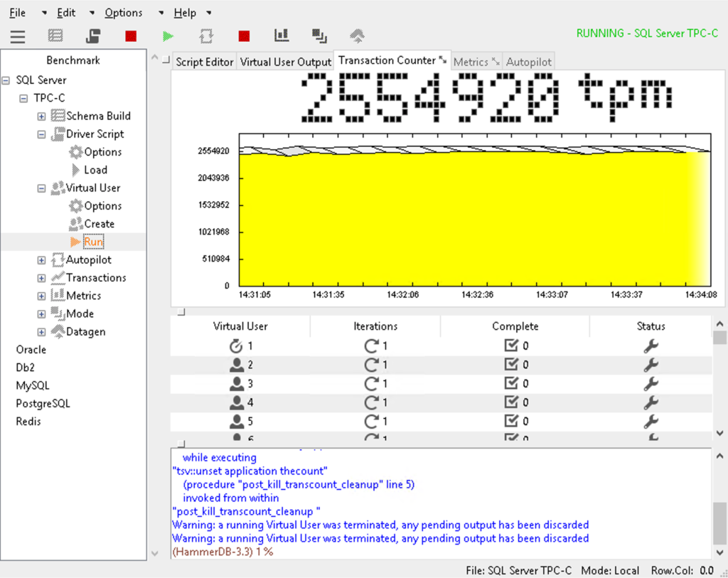Click the schema build options toolbar icon
Viewport: 728px width, 578px height.
pyautogui.click(x=55, y=36)
